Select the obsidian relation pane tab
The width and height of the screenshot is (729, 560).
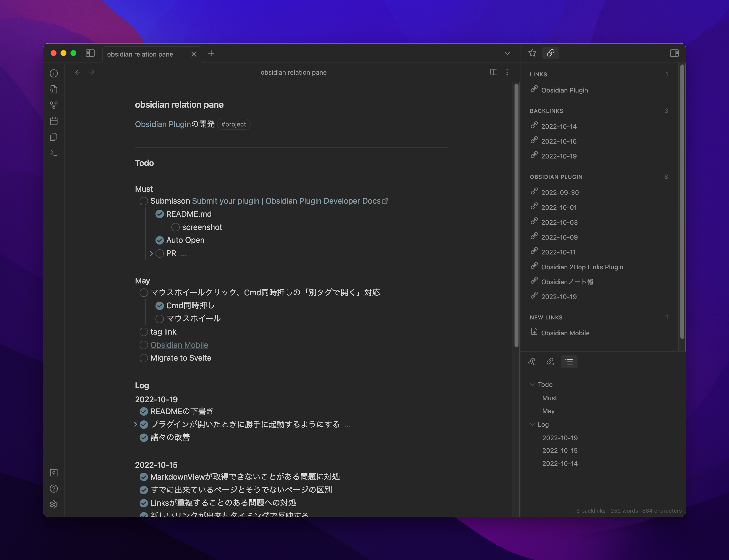pyautogui.click(x=140, y=54)
